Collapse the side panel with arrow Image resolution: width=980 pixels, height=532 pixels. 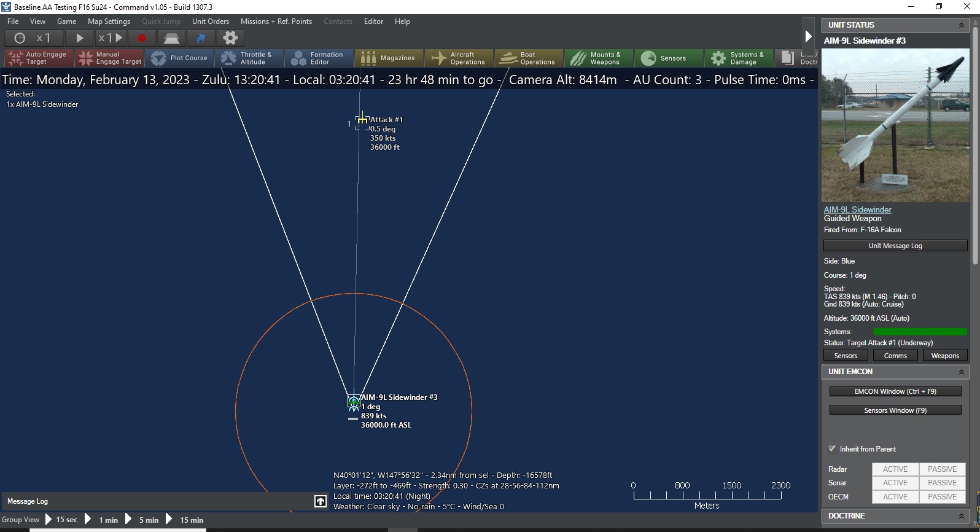click(808, 37)
